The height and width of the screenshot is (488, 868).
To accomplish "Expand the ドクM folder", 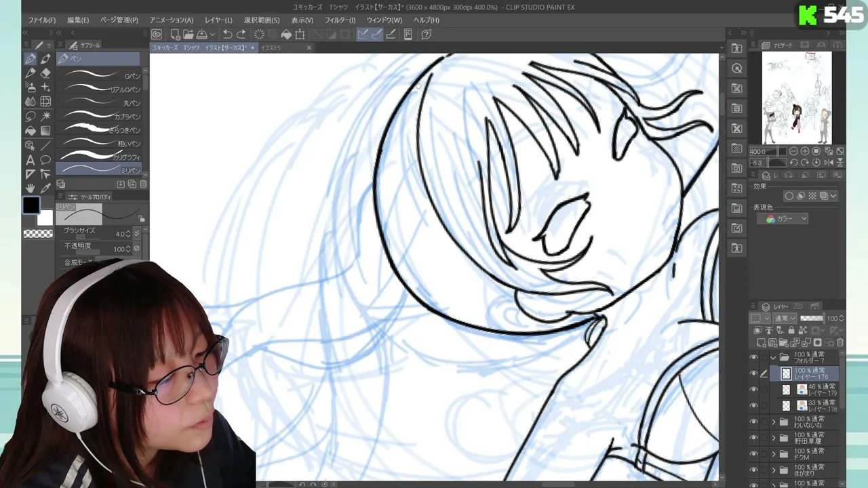I will point(774,454).
